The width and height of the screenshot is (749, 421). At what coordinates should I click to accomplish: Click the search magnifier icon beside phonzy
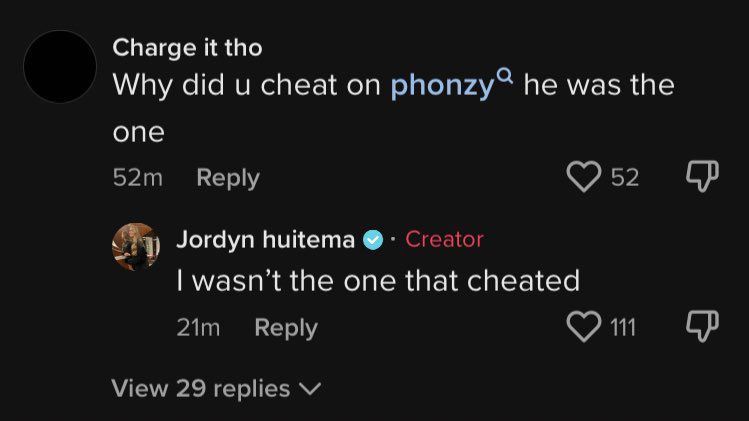[x=505, y=75]
